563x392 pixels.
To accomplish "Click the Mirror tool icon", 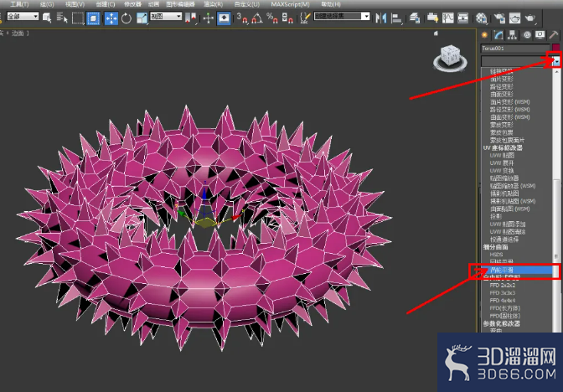I will click(380, 18).
